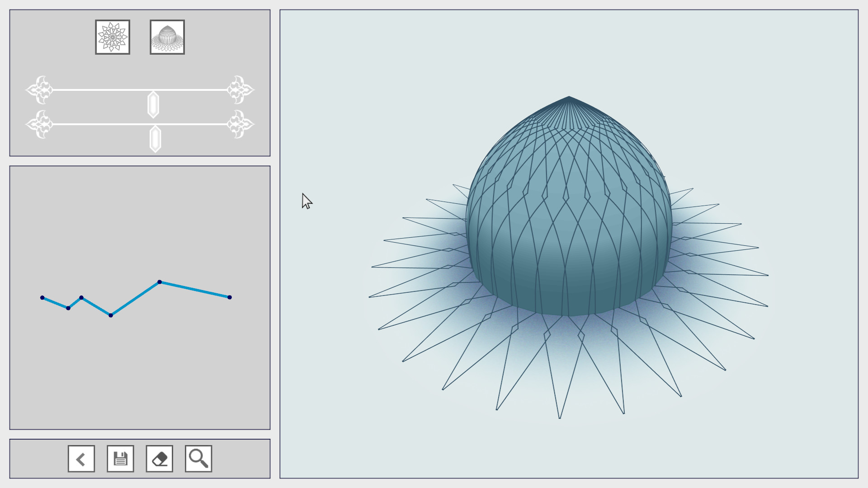Click the leftmost control point of the profile curve
Screen dimensions: 868x488
coord(43,297)
